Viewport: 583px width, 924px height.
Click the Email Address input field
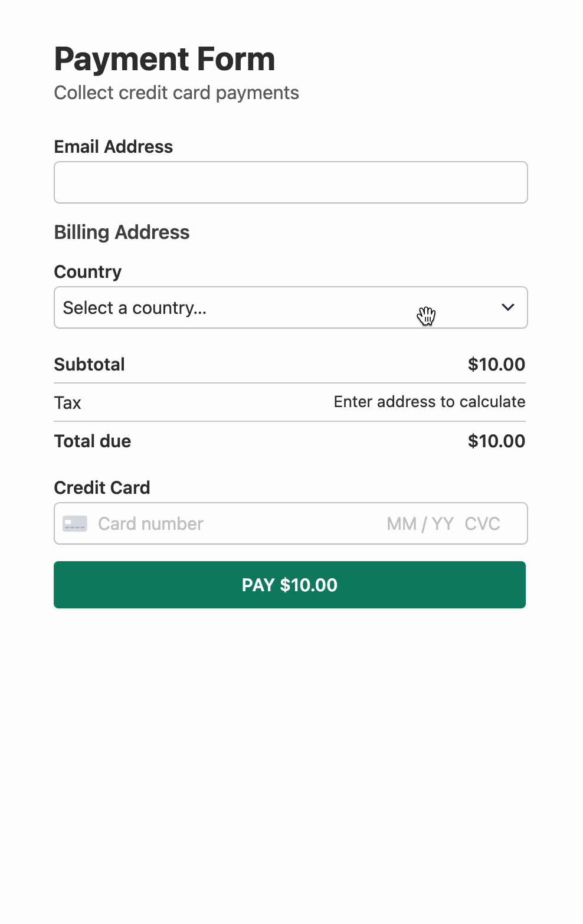coord(290,182)
